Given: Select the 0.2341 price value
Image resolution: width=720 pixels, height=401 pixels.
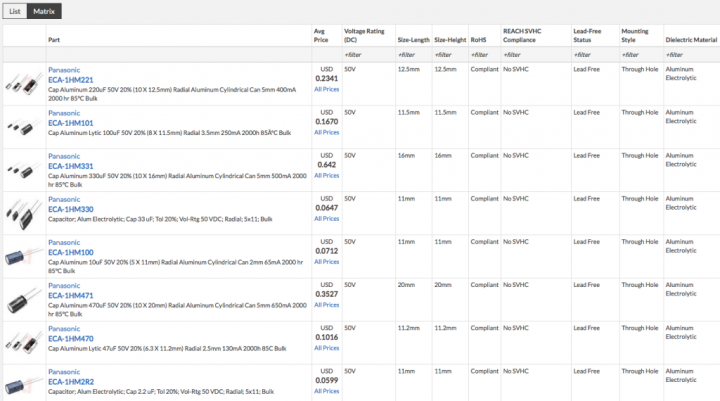Looking at the screenshot, I should click(x=326, y=79).
